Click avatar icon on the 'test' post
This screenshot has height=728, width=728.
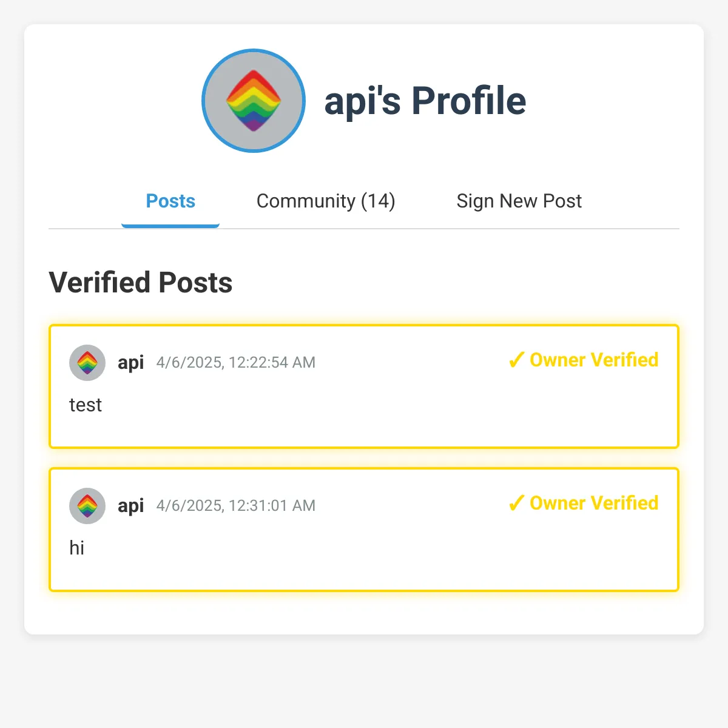pyautogui.click(x=87, y=363)
